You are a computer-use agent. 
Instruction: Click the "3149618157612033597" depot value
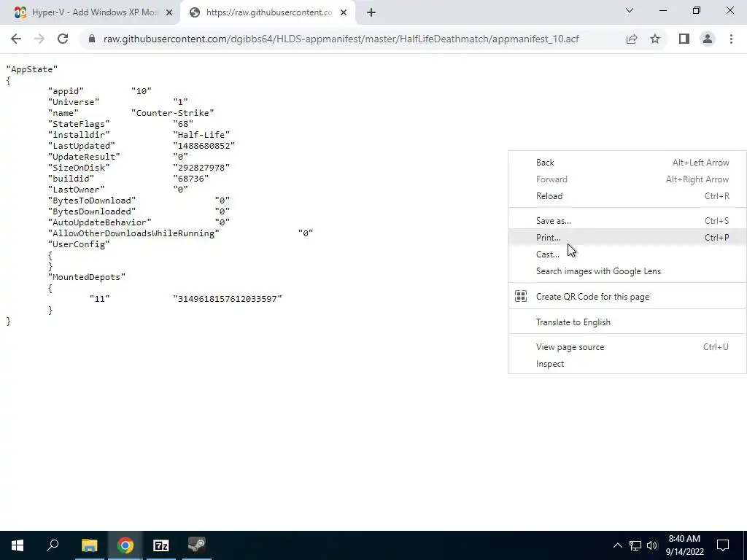228,298
